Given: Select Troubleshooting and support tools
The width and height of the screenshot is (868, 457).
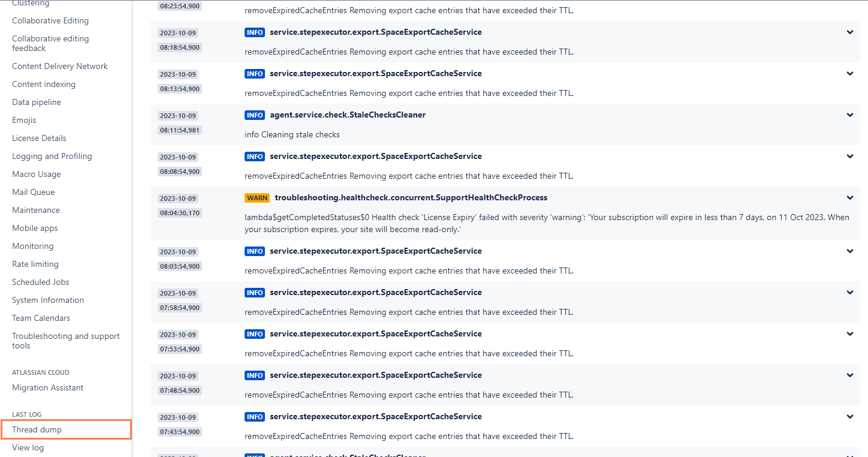Looking at the screenshot, I should click(x=65, y=341).
